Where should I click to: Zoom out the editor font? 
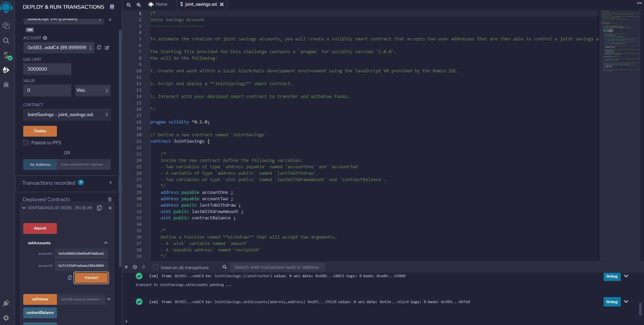[x=129, y=5]
